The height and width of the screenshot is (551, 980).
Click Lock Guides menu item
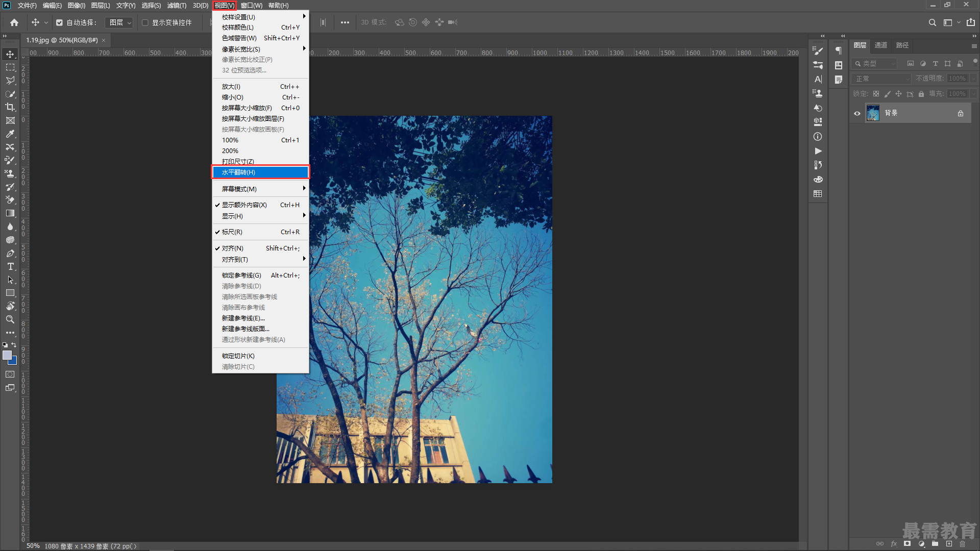pos(260,275)
